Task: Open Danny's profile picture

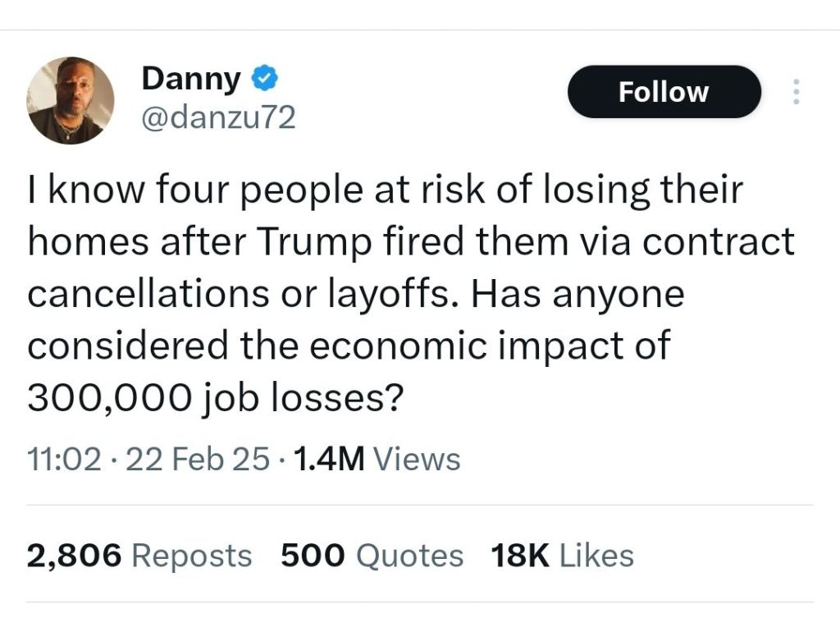Action: 70,100
